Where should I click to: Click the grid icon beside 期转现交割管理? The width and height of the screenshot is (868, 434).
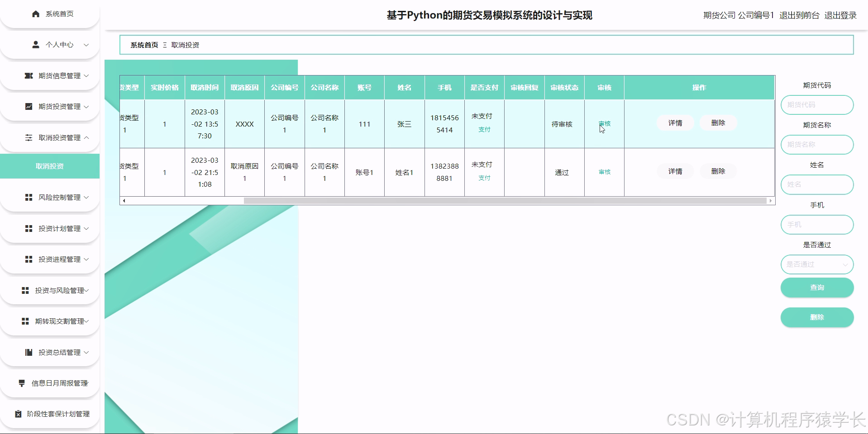[x=25, y=321]
